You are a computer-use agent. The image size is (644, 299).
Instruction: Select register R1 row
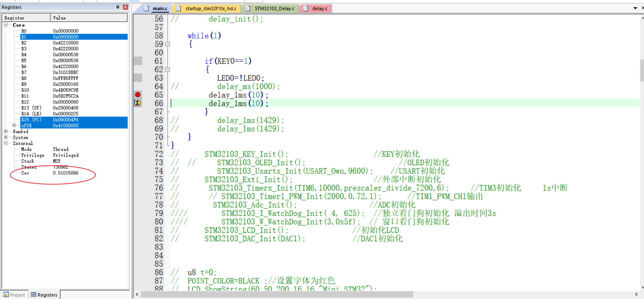(x=74, y=37)
